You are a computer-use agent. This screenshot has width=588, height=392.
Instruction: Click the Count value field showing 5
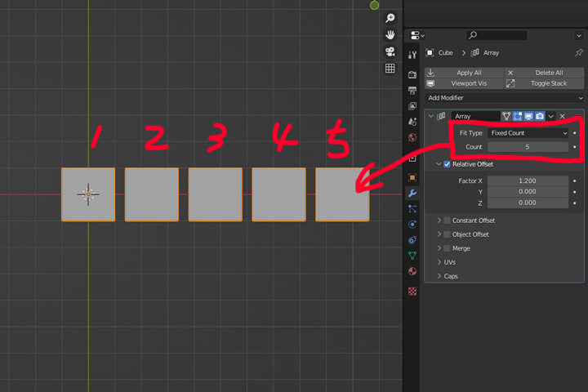[528, 147]
